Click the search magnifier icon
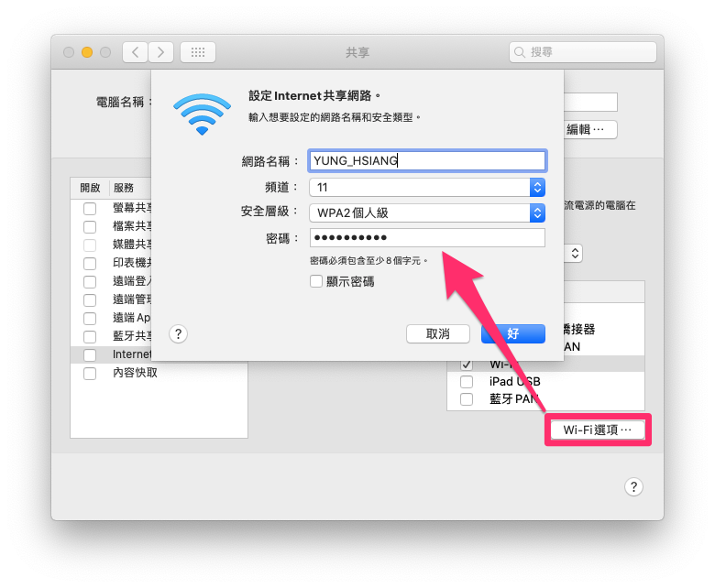 tap(520, 52)
